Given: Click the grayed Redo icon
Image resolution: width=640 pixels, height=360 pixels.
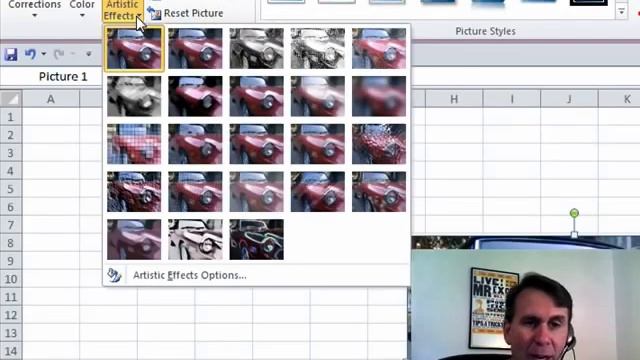Looking at the screenshot, I should pos(59,54).
